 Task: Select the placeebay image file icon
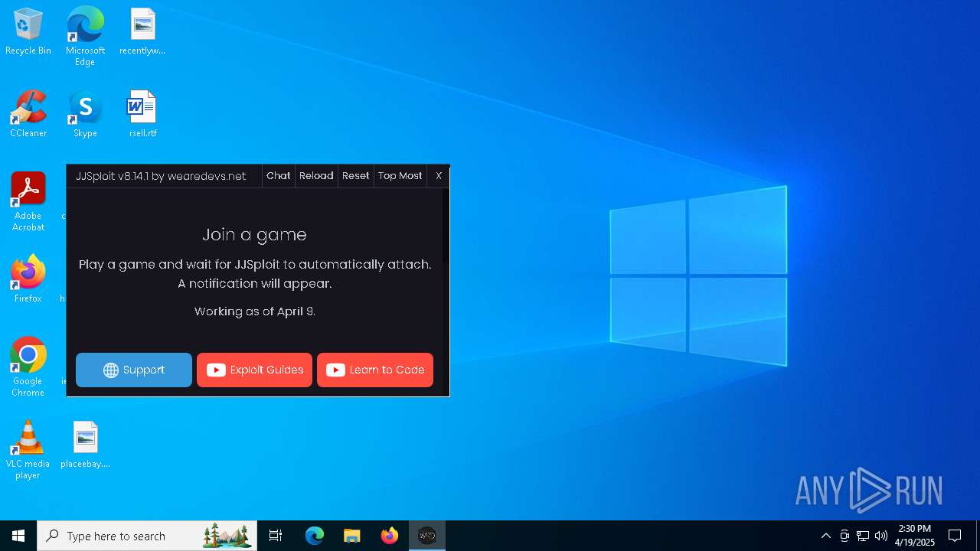pos(85,445)
